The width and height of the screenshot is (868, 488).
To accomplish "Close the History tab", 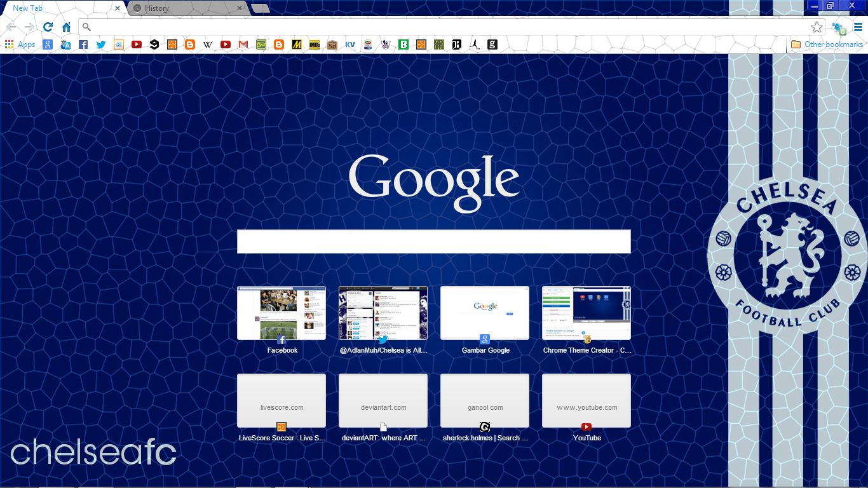I will point(240,8).
